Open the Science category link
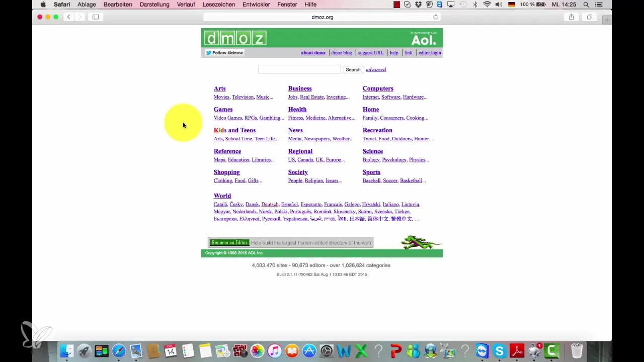Screen dimensions: 644x362 (x=373, y=151)
